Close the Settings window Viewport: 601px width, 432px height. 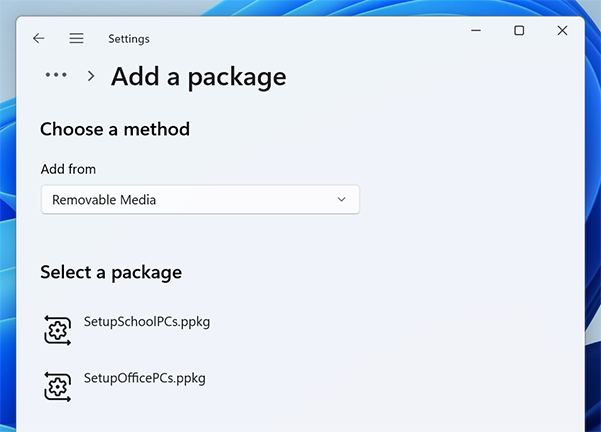pyautogui.click(x=562, y=31)
